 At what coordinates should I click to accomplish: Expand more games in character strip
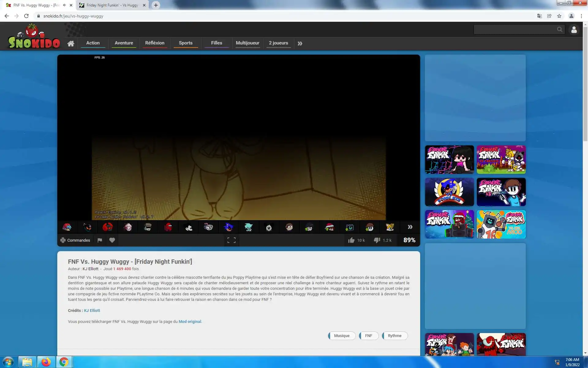pyautogui.click(x=410, y=227)
